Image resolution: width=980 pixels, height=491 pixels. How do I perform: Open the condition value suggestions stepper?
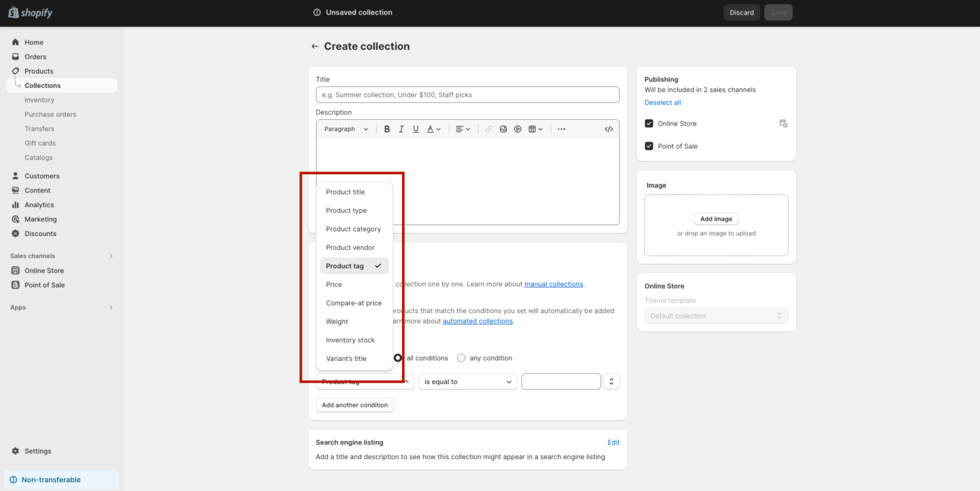pyautogui.click(x=611, y=382)
